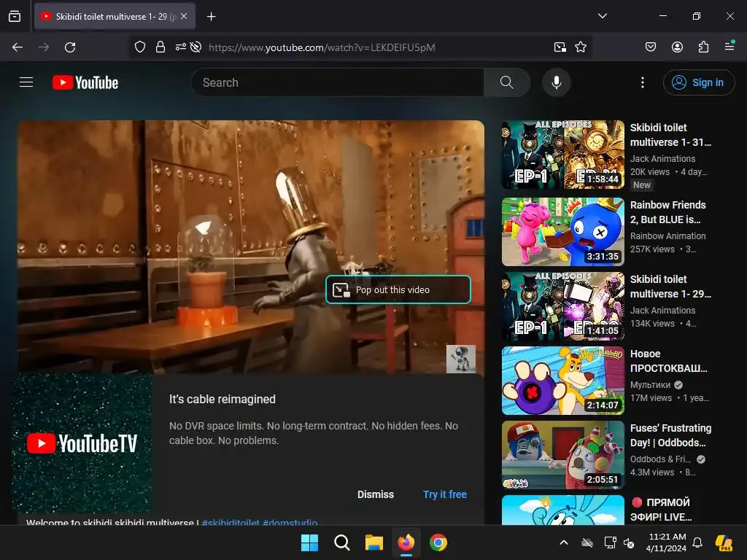Click the Oddbods & Fri channel name
747x560 pixels.
click(660, 459)
